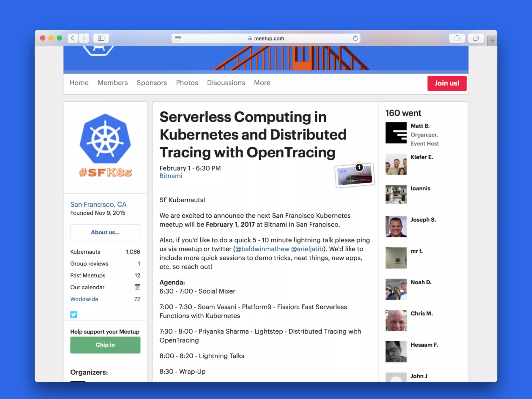Go back with the back arrow
This screenshot has width=532, height=399.
tap(73, 38)
